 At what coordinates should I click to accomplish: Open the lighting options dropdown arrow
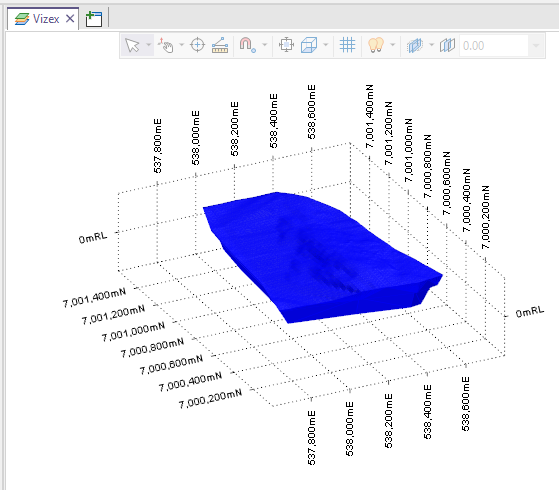[393, 45]
